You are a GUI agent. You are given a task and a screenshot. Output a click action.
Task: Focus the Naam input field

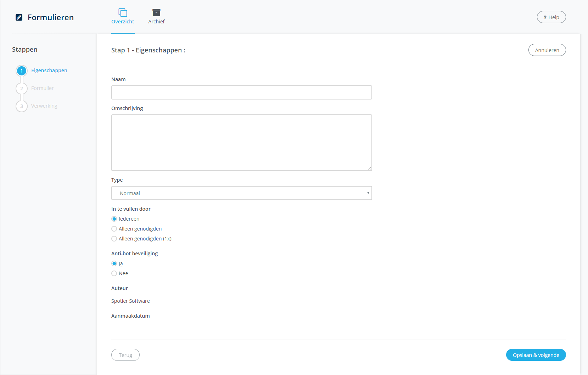[x=241, y=92]
